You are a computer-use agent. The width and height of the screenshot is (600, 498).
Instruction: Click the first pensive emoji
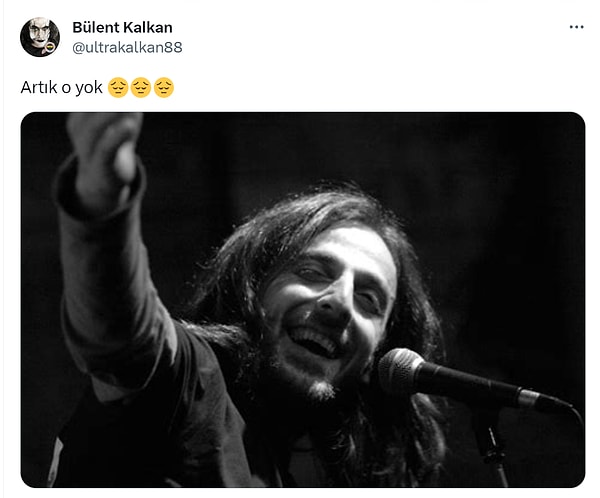(x=118, y=88)
